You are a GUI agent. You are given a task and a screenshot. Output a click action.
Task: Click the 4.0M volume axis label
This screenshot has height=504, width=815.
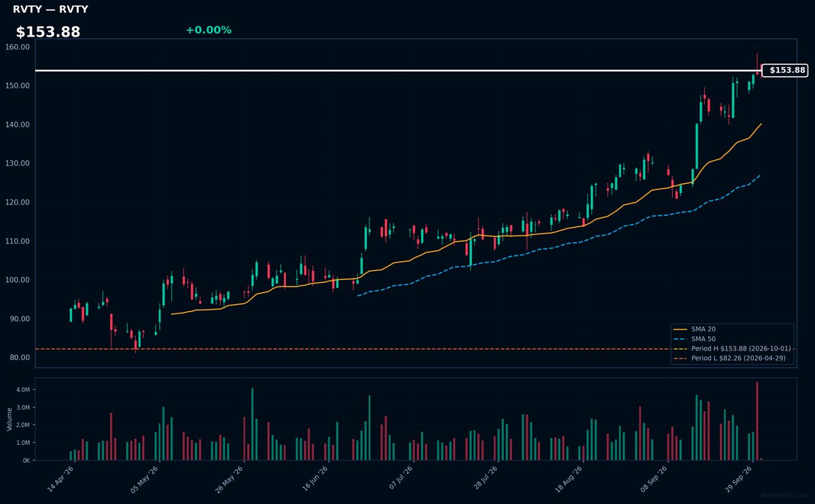(x=22, y=390)
